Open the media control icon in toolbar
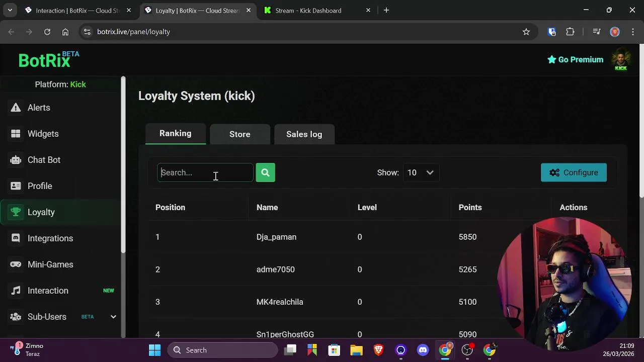This screenshot has height=362, width=644. coord(597,32)
